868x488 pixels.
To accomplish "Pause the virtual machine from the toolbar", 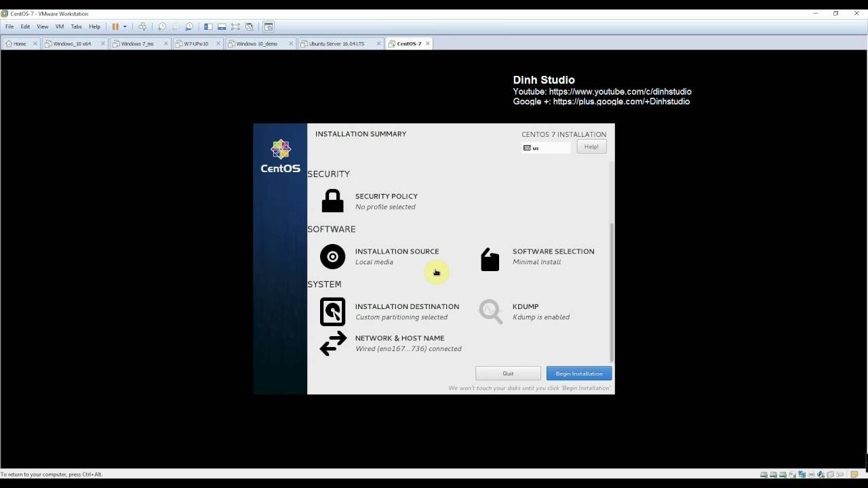I will 115,26.
